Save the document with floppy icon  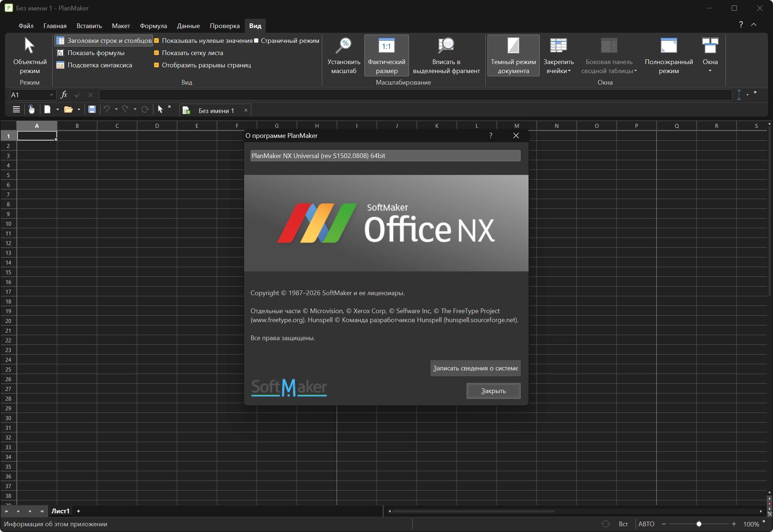(x=92, y=109)
